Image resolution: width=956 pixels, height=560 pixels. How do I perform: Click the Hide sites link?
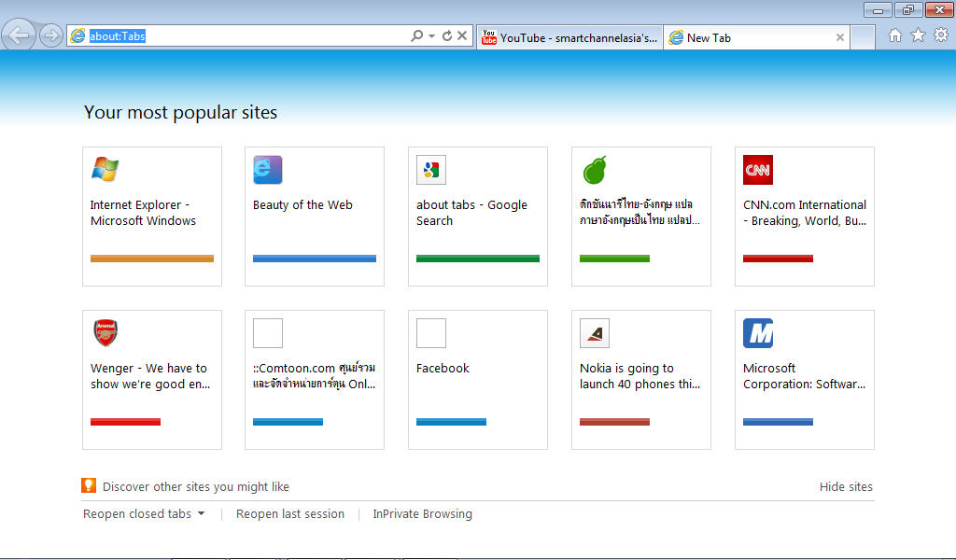(846, 487)
